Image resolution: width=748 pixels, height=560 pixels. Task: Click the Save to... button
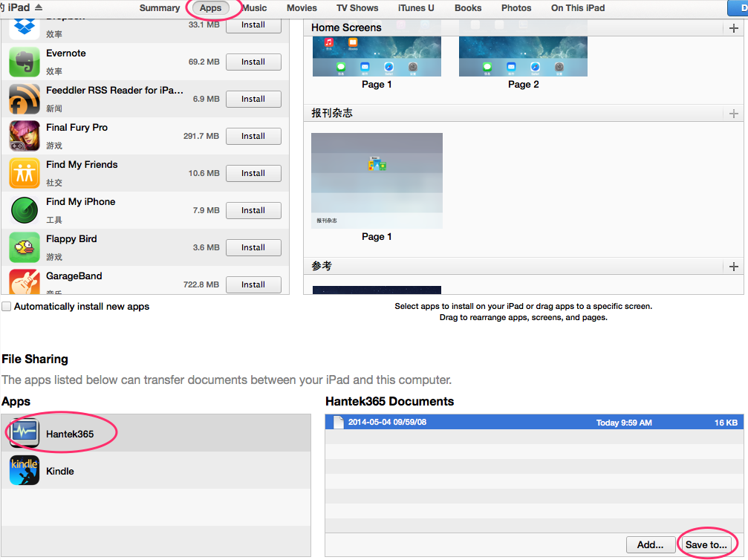coord(706,544)
